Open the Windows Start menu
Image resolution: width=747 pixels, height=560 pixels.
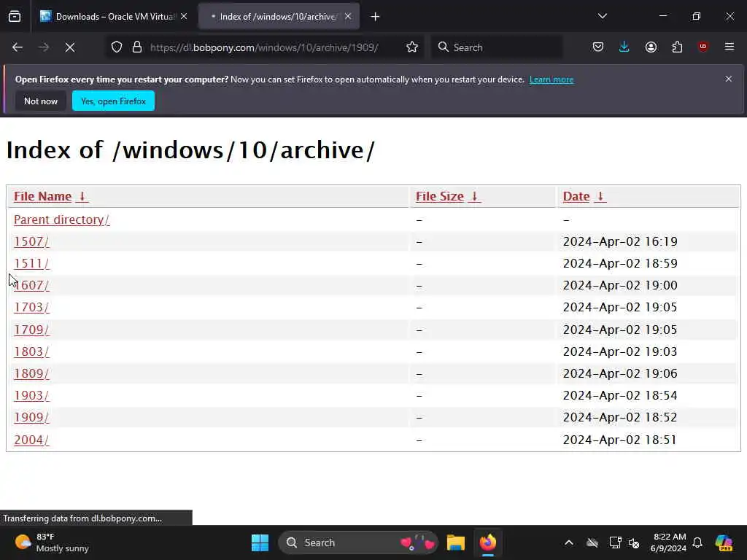260,542
